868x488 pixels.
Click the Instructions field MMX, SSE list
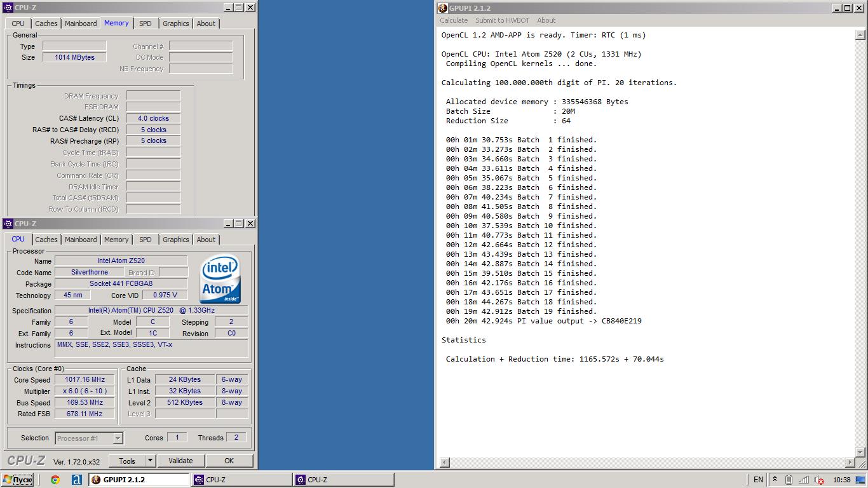click(151, 348)
